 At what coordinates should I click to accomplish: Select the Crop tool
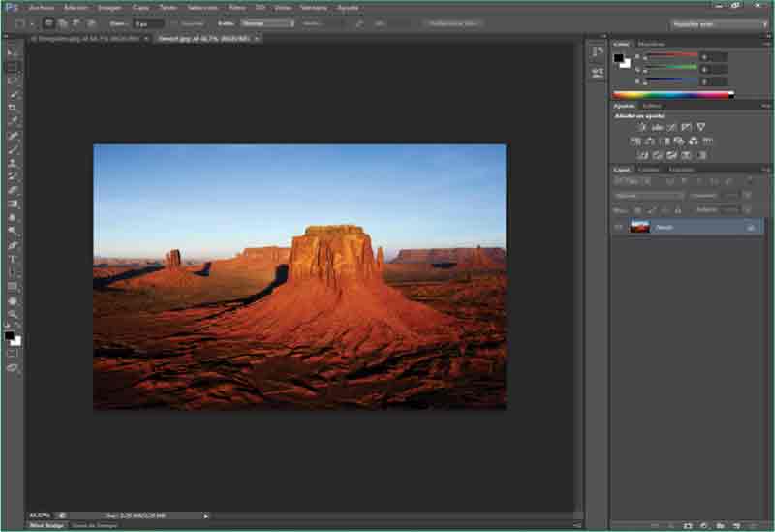click(x=13, y=108)
